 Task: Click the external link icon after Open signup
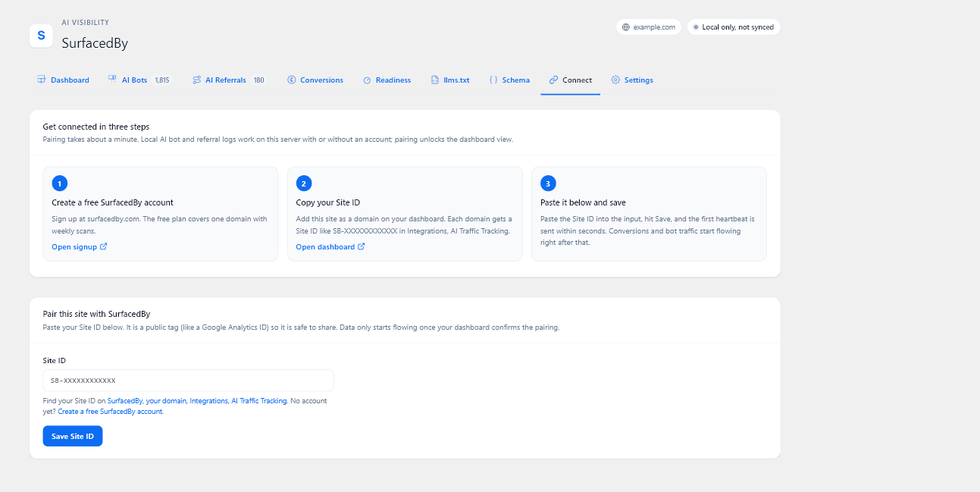[104, 246]
